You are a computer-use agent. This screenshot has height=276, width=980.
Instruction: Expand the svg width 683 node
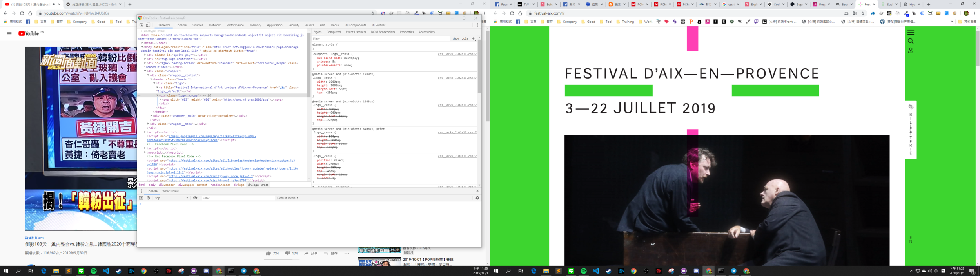pyautogui.click(x=161, y=99)
